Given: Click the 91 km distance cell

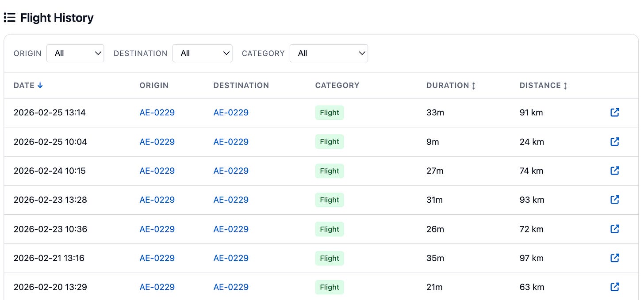Looking at the screenshot, I should tap(531, 113).
